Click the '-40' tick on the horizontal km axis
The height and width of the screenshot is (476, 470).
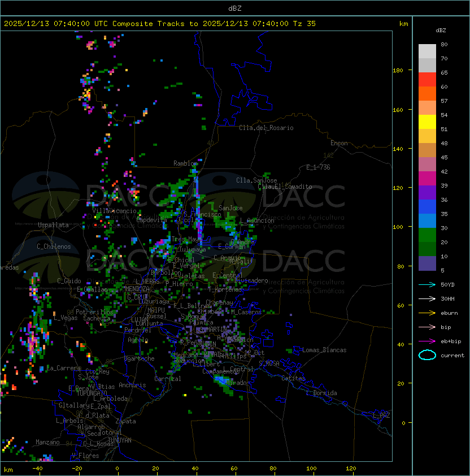[x=37, y=469]
